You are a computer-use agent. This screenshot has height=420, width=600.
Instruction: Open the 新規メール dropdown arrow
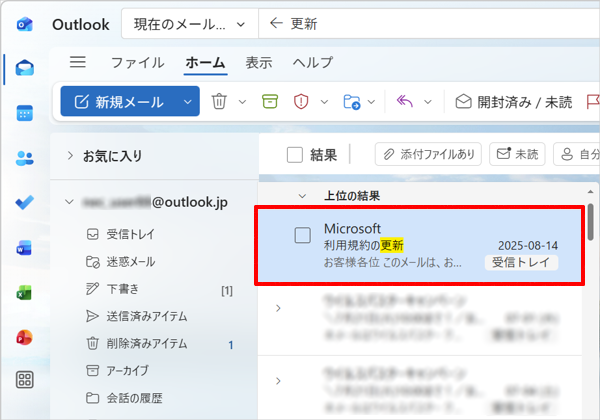(x=188, y=102)
